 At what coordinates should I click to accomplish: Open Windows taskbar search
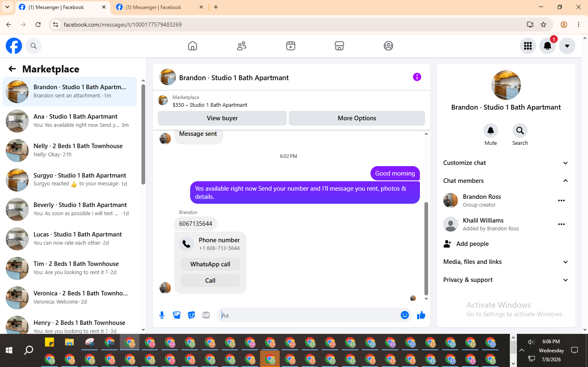pyautogui.click(x=29, y=350)
